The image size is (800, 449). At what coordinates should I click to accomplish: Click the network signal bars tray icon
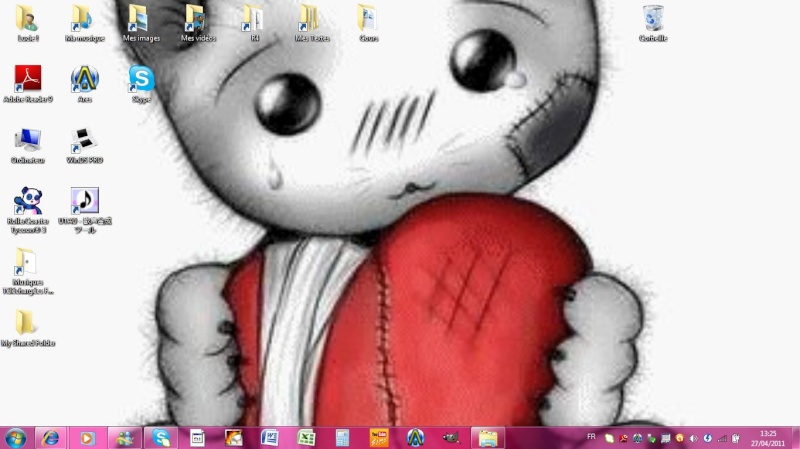click(722, 438)
